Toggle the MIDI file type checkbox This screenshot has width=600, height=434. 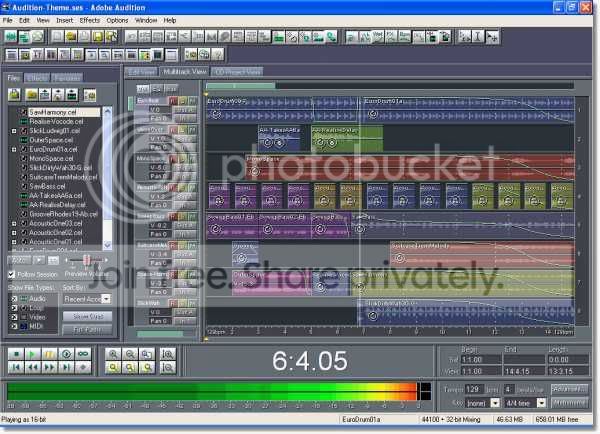tap(14, 326)
